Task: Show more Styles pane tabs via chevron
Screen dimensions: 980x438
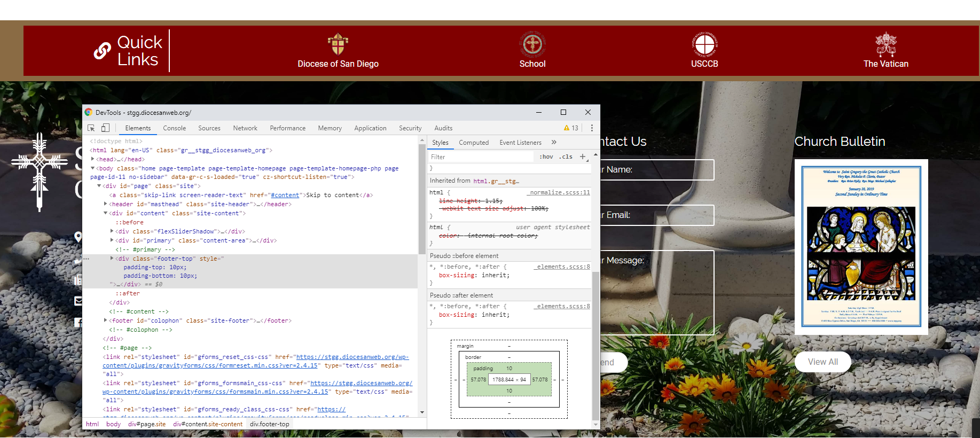Action: [554, 143]
